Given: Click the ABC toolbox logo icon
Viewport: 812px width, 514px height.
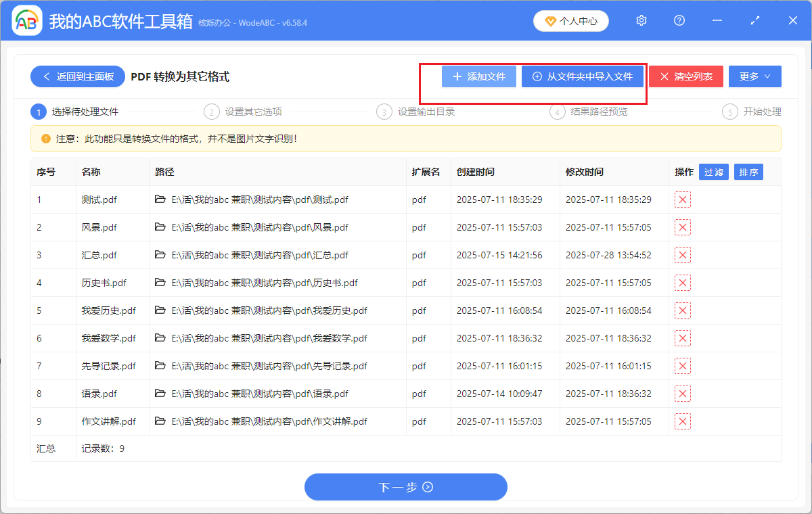Looking at the screenshot, I should point(26,20).
